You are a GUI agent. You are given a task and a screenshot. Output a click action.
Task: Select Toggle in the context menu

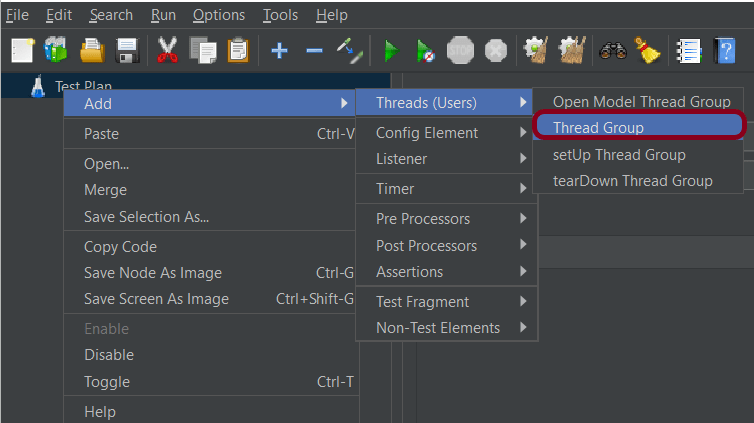click(x=105, y=381)
